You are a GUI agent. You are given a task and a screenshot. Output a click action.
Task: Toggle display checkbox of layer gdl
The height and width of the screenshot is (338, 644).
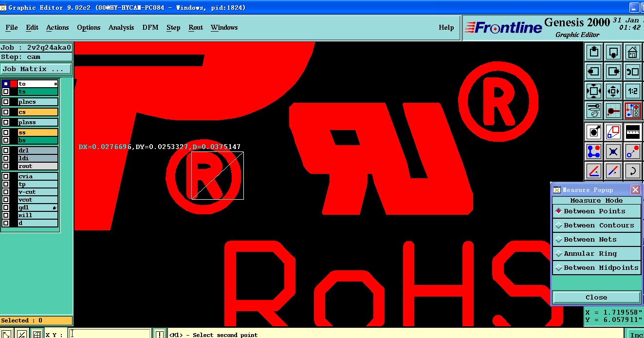click(5, 207)
